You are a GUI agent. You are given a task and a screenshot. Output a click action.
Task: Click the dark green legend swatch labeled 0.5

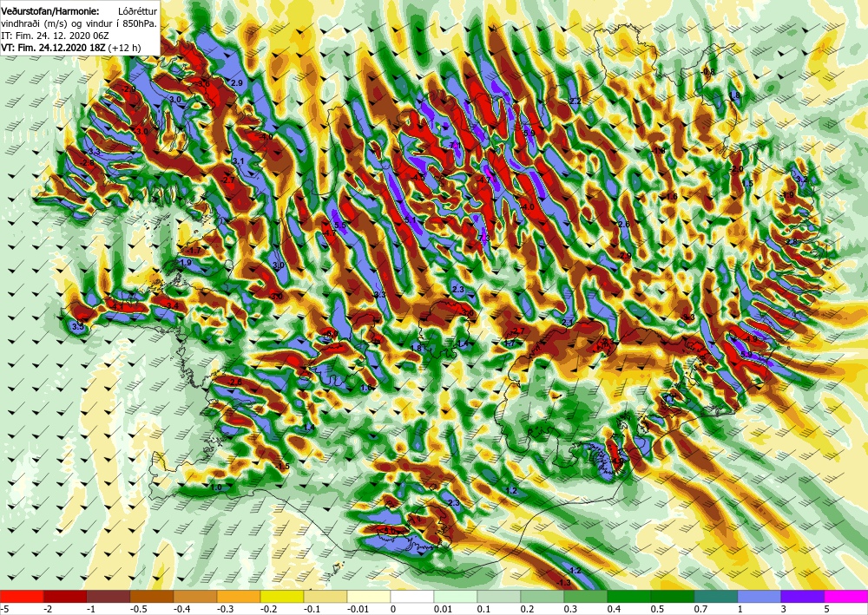(x=673, y=596)
